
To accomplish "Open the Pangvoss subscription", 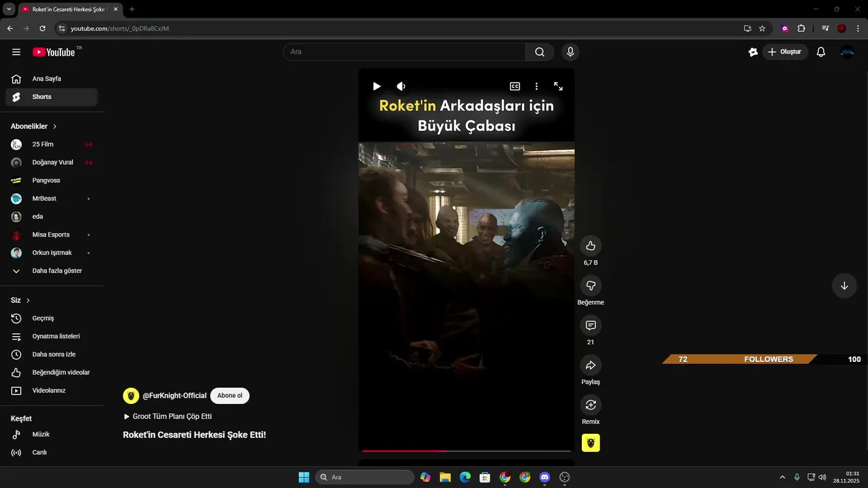I will [x=52, y=180].
